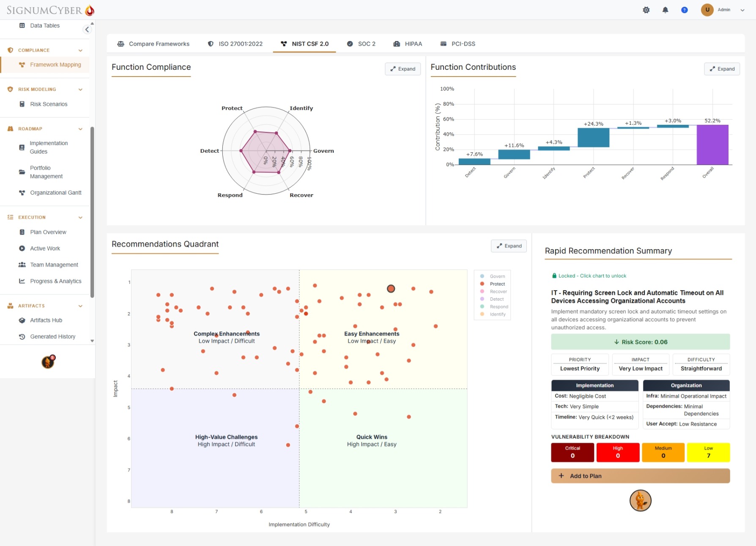Open the Admin account dropdown chevron
756x546 pixels.
point(742,10)
